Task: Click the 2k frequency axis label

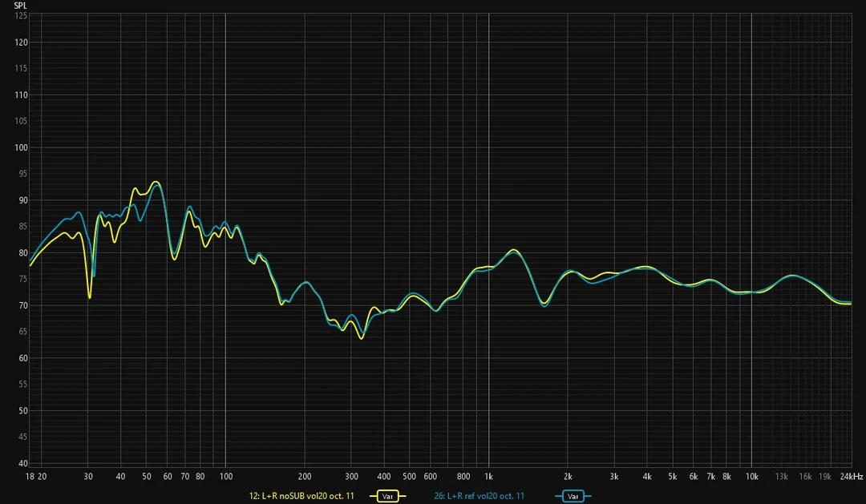Action: 568,477
